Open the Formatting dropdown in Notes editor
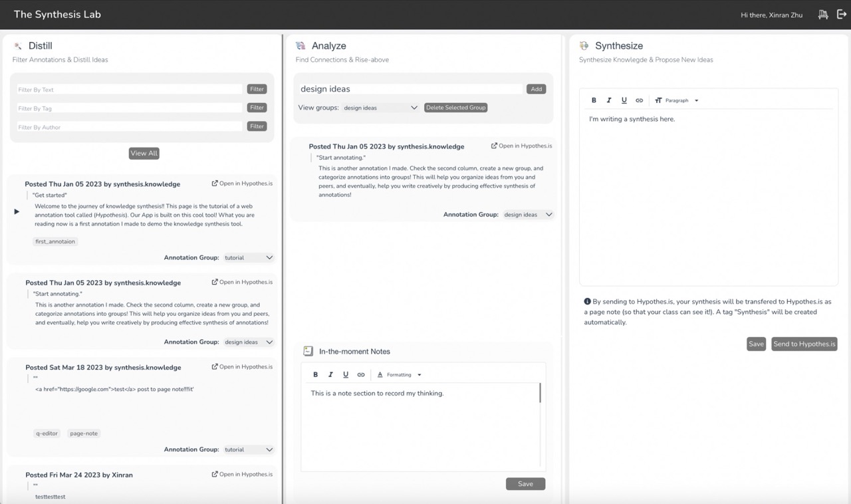Screen dimensions: 851x504 coord(399,374)
